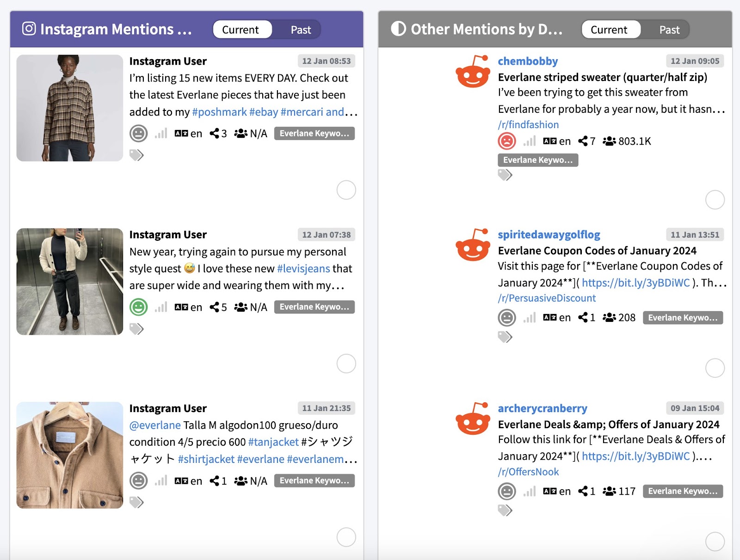Screen dimensions: 740x560
Task: Switch Other Mentions panel to Past
Action: pos(669,29)
